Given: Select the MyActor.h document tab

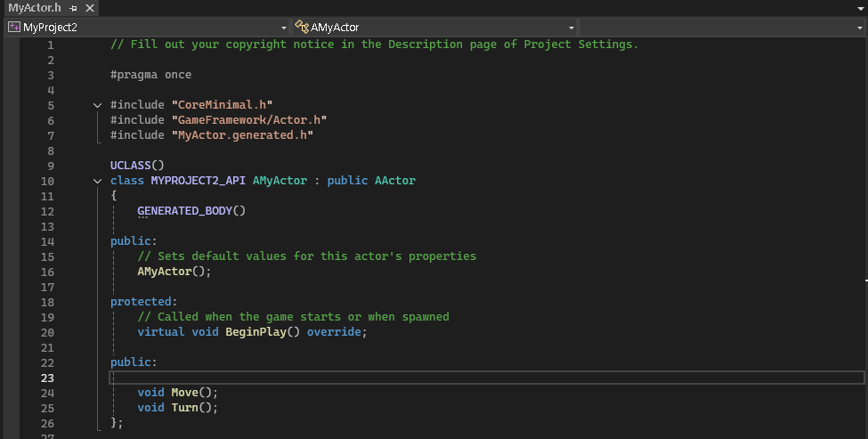Looking at the screenshot, I should click(35, 8).
